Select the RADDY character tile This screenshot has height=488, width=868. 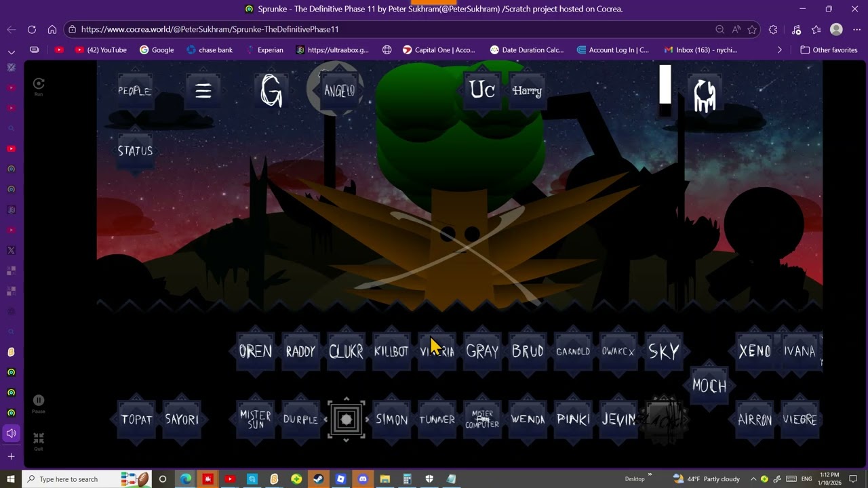(300, 351)
